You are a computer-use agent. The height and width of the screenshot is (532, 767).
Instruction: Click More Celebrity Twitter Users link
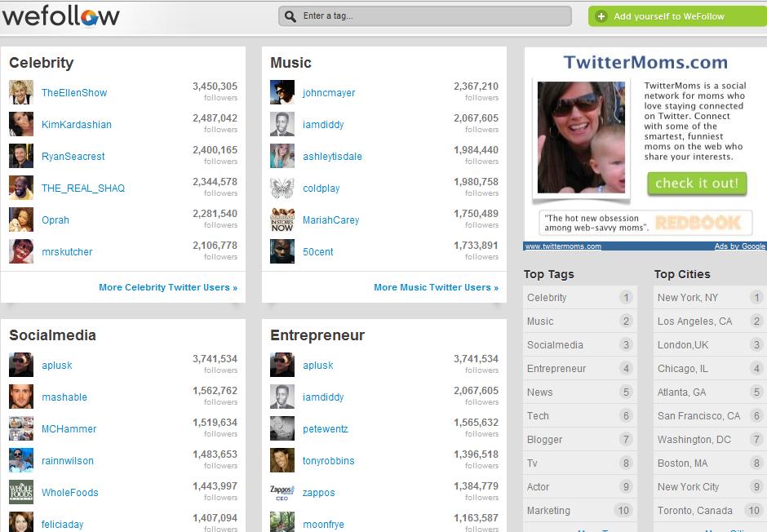[168, 287]
